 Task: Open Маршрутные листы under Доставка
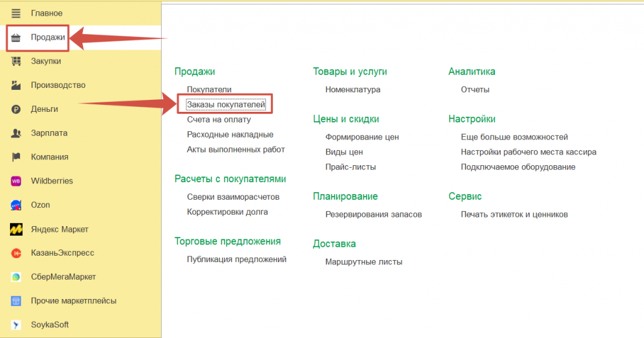coord(364,262)
